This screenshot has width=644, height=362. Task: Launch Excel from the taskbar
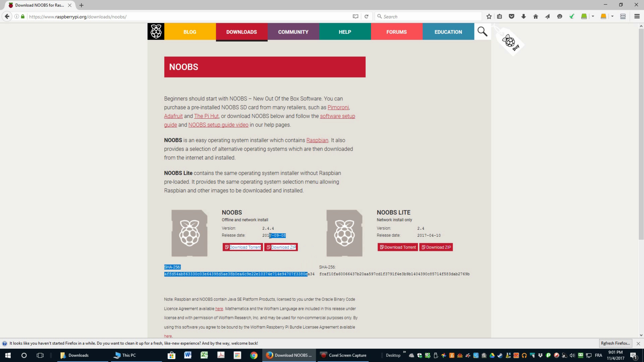pyautogui.click(x=204, y=355)
